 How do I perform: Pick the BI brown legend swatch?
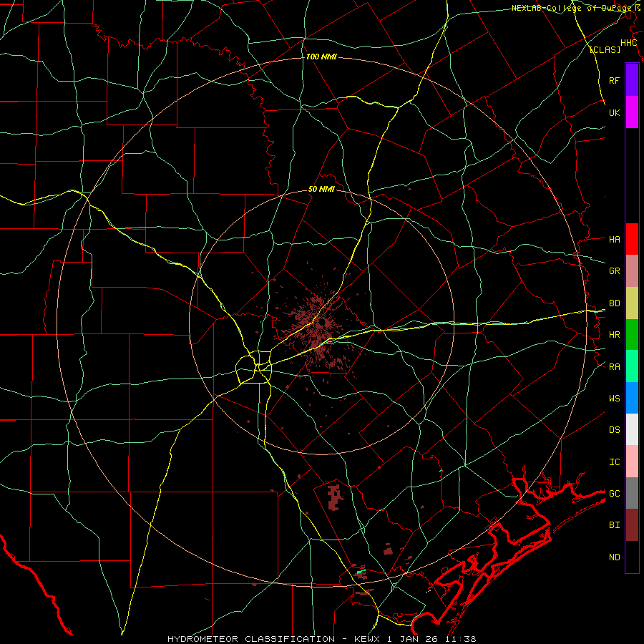[632, 525]
